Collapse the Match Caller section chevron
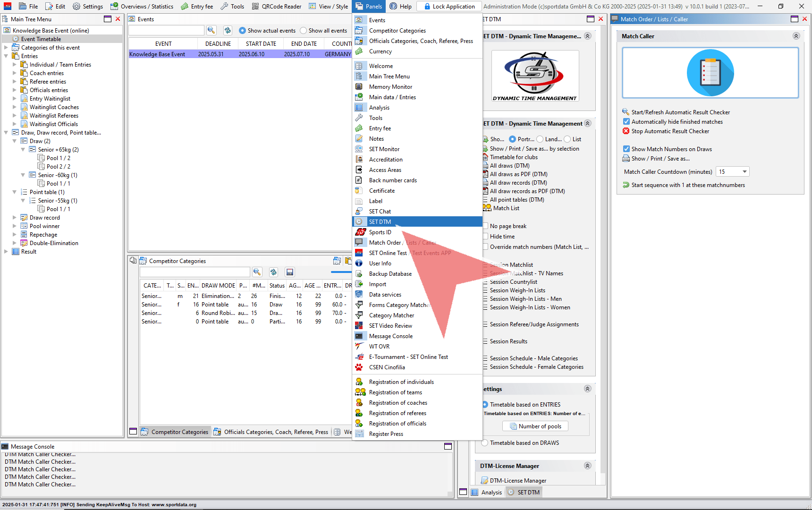 click(x=796, y=36)
